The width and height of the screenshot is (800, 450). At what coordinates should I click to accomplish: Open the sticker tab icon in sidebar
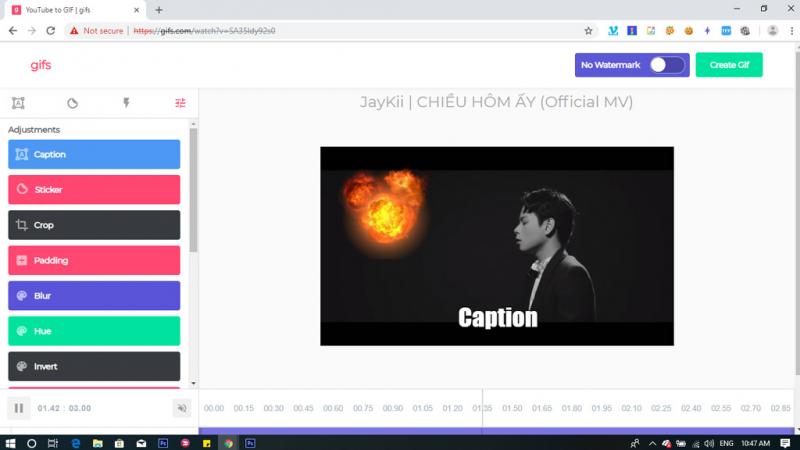coord(72,103)
